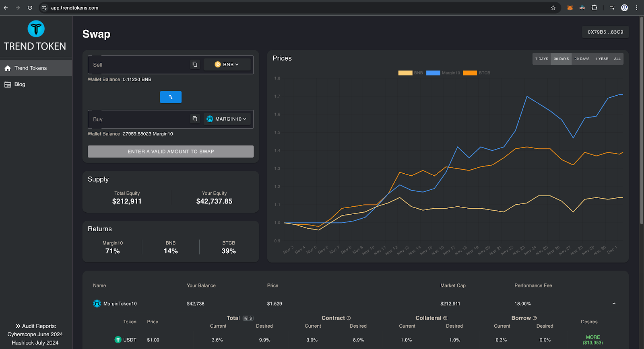The height and width of the screenshot is (349, 644).
Task: Click Your Equity value $42,737.85
Action: point(214,201)
